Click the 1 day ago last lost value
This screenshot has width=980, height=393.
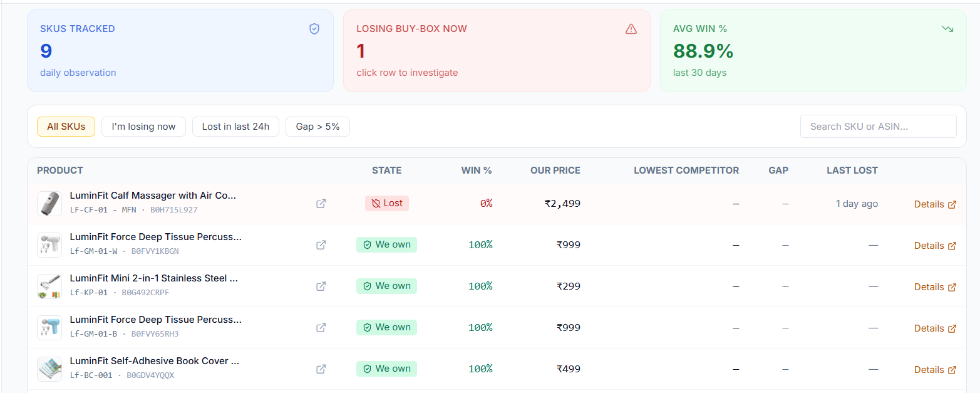(857, 204)
